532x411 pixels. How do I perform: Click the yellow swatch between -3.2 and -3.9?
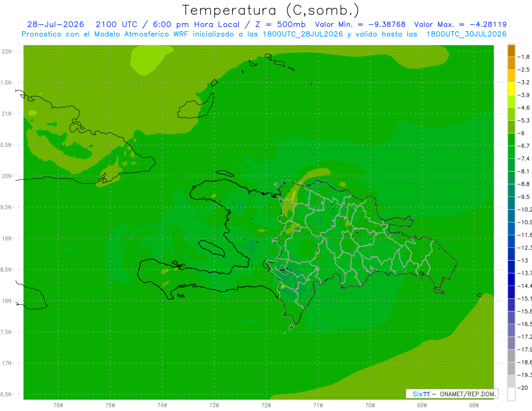tap(511, 89)
